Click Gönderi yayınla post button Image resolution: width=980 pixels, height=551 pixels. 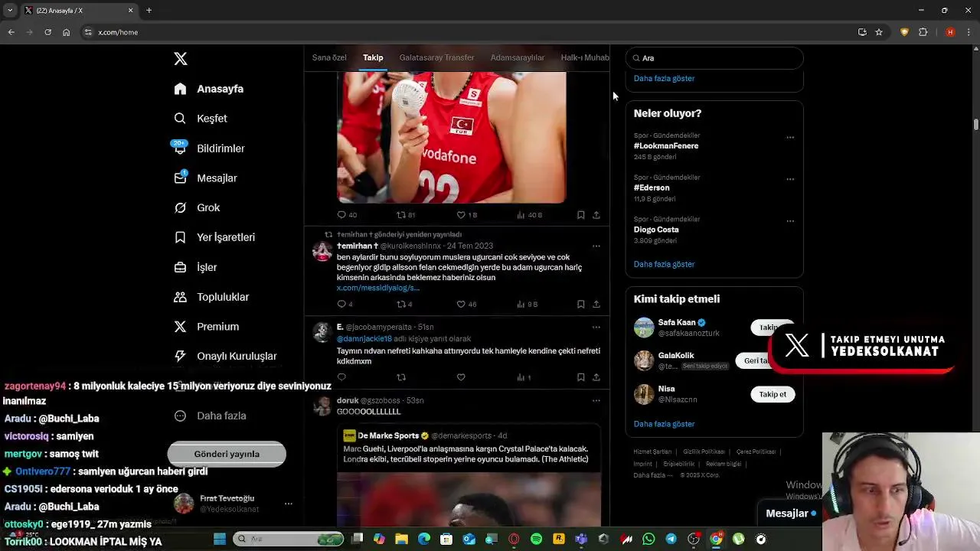pyautogui.click(x=227, y=454)
